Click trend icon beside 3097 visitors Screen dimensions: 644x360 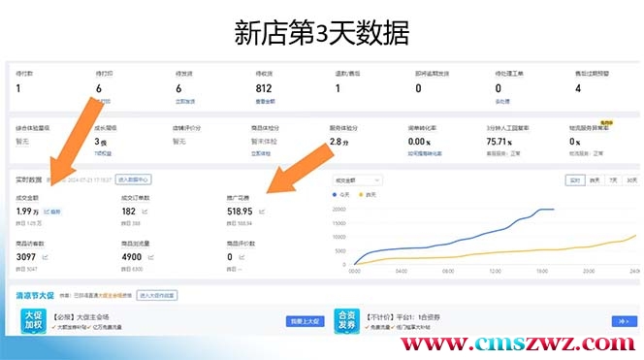tap(46, 257)
